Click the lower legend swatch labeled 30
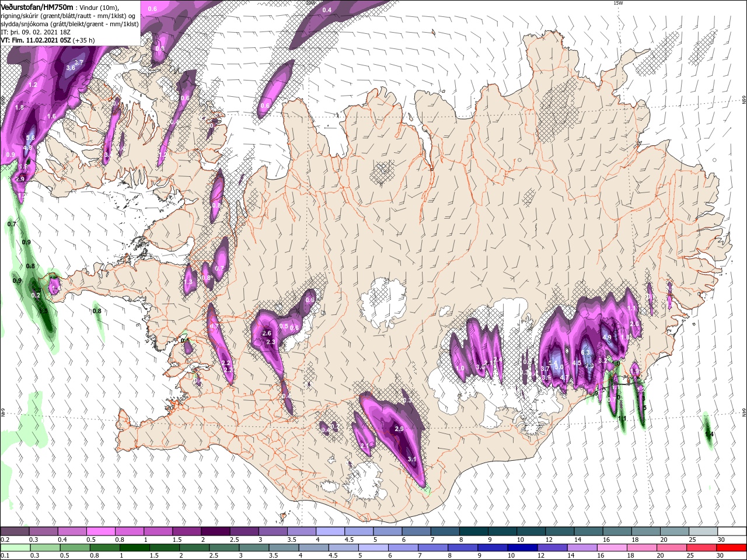Viewport: 747px width, 560px height. point(731,548)
